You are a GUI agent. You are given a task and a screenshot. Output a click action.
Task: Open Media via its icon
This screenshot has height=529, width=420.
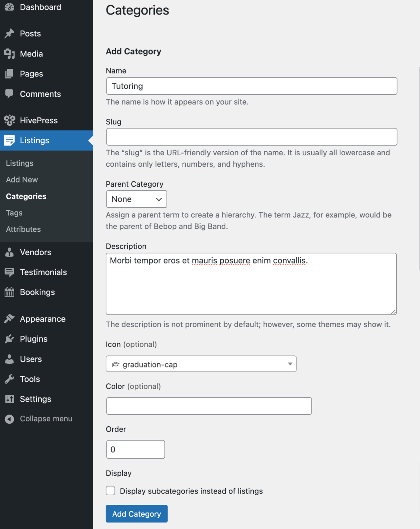tap(9, 54)
